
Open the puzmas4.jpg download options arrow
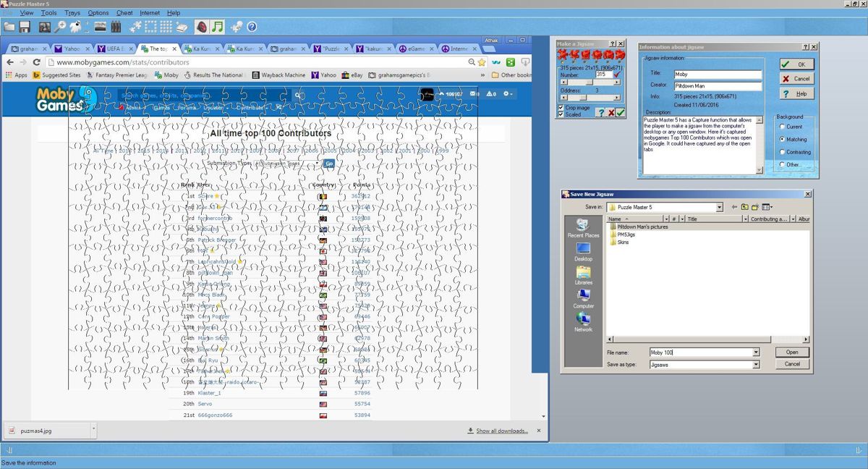[93, 430]
